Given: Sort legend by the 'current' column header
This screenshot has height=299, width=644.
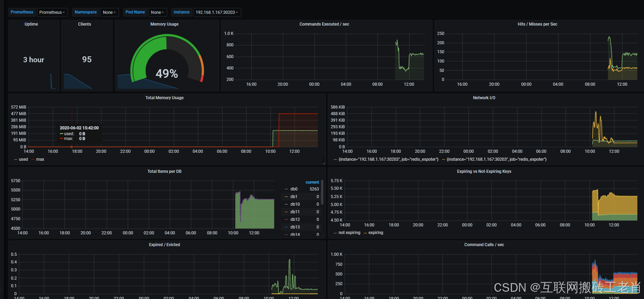Looking at the screenshot, I should 312,182.
